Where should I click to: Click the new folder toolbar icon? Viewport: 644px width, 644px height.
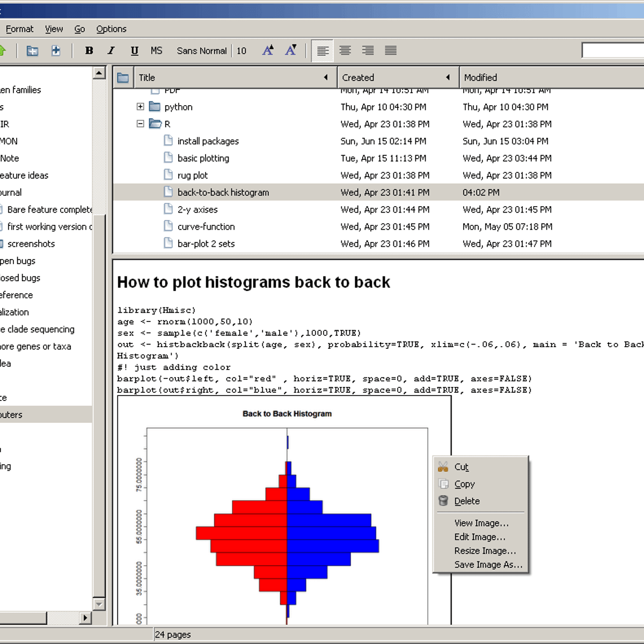pyautogui.click(x=32, y=51)
